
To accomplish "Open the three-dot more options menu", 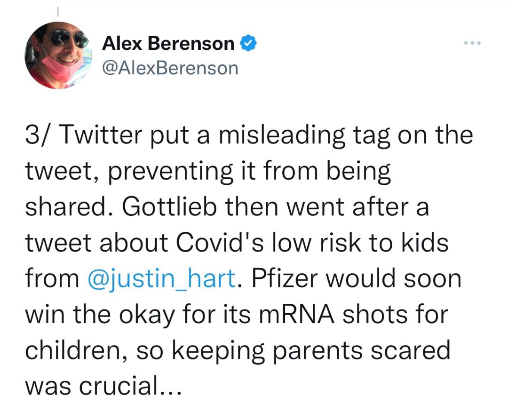I will 471,43.
